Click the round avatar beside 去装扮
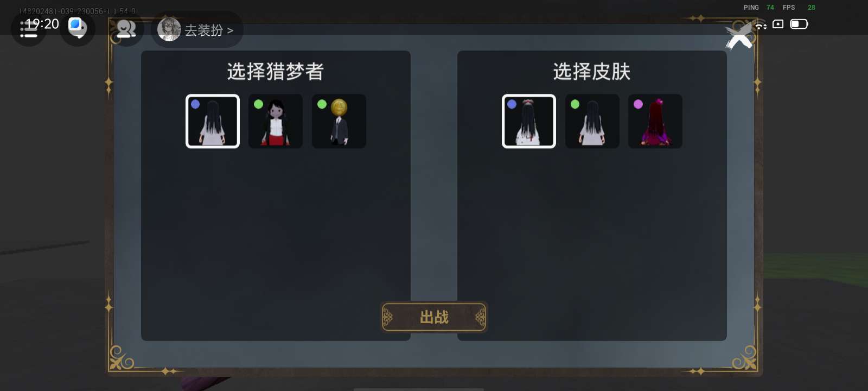Screen dimensions: 868x391 pos(169,29)
